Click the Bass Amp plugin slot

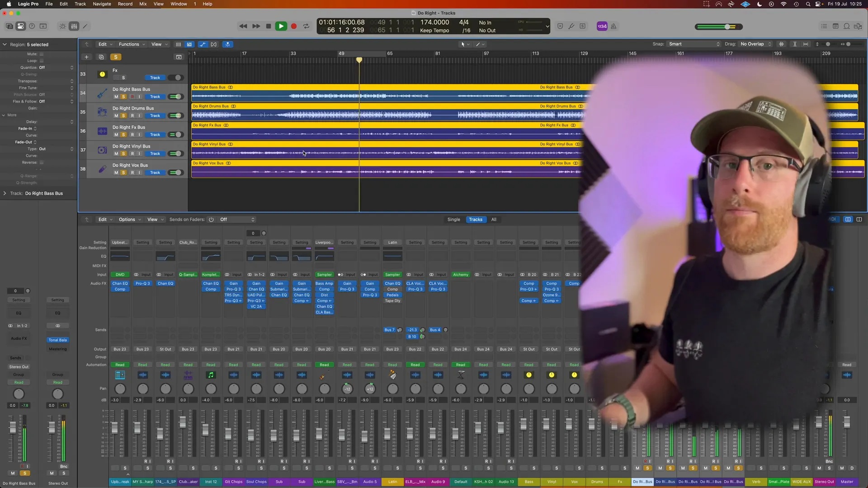(324, 284)
